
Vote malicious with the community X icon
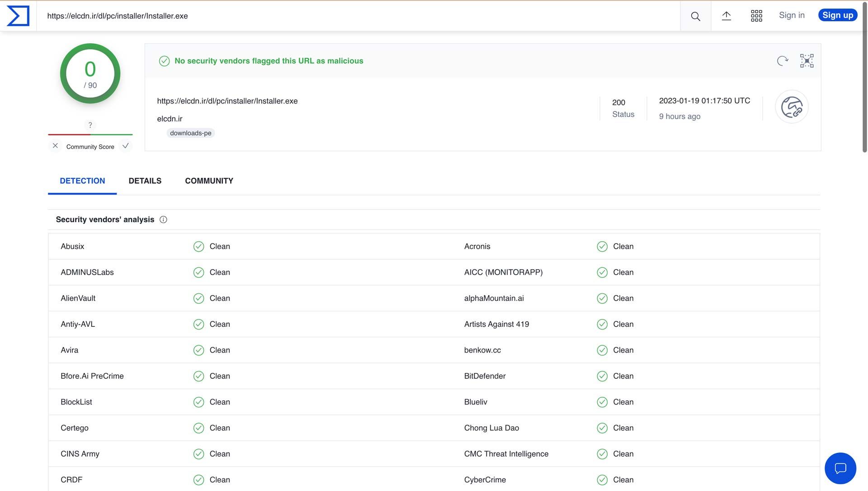[x=55, y=146]
